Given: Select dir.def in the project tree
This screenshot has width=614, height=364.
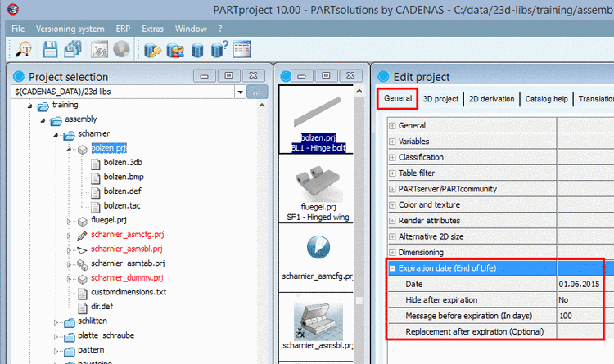Looking at the screenshot, I should (x=102, y=307).
